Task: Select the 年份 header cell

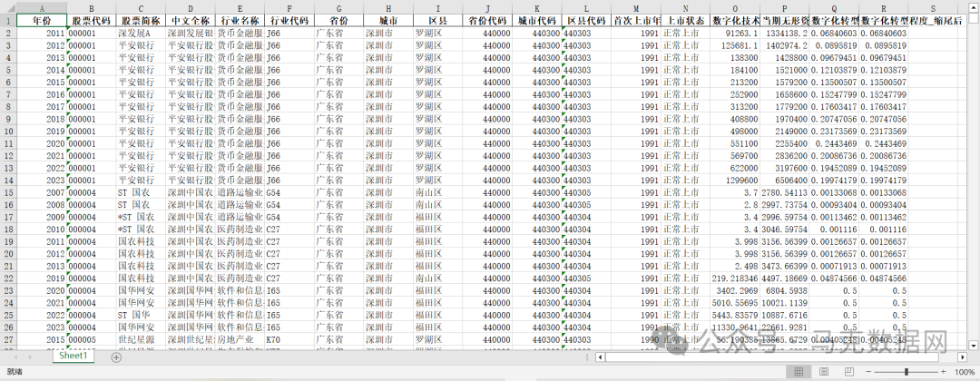Action: [x=41, y=21]
